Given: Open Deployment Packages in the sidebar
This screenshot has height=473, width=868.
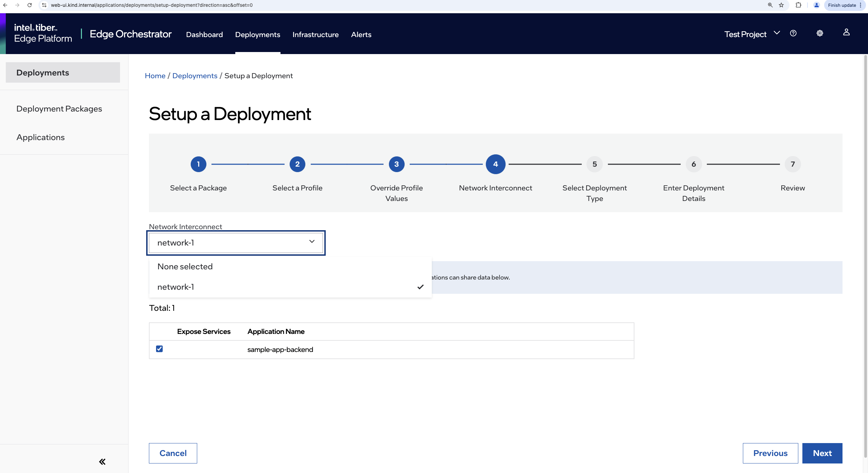Looking at the screenshot, I should tap(59, 109).
